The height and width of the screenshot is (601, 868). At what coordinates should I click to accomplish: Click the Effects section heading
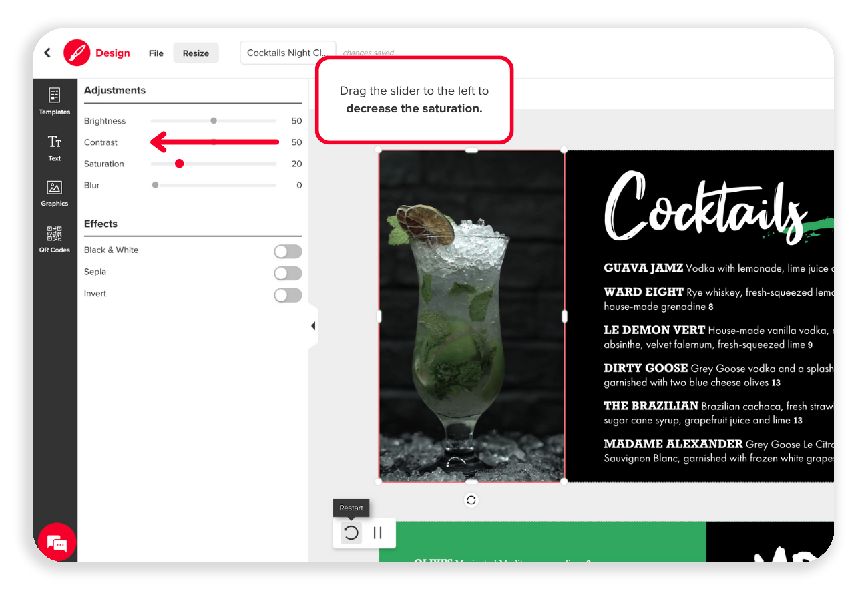tap(101, 224)
